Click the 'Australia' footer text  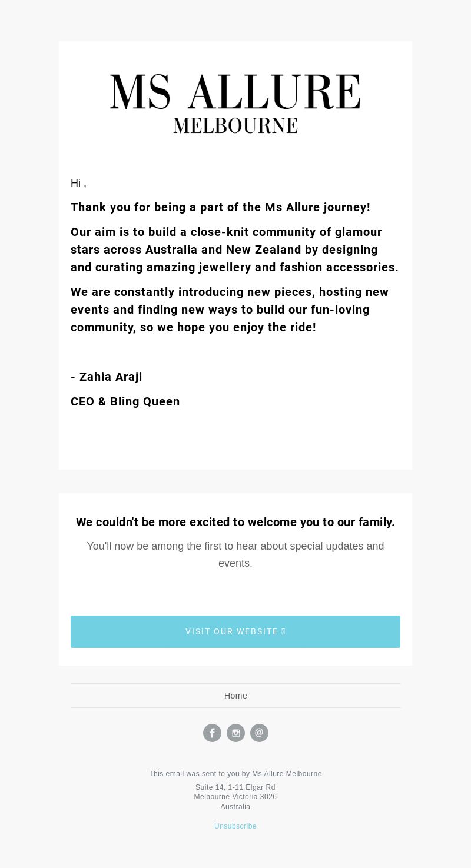coord(235,807)
